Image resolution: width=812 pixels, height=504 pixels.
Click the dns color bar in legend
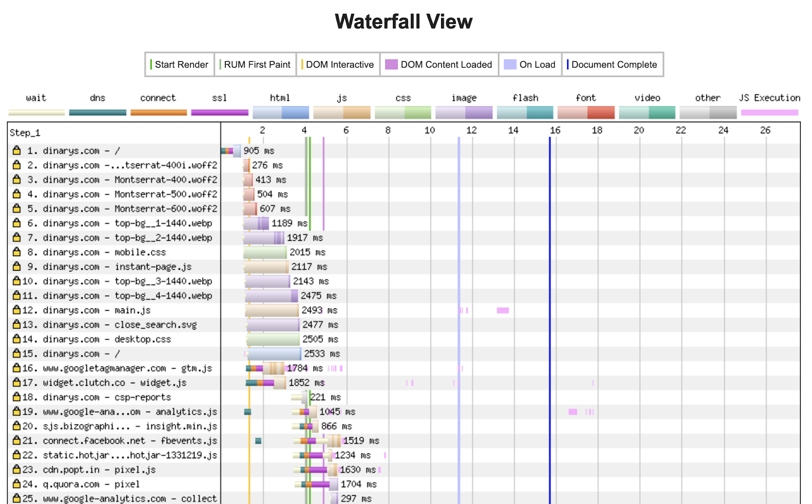point(97,113)
